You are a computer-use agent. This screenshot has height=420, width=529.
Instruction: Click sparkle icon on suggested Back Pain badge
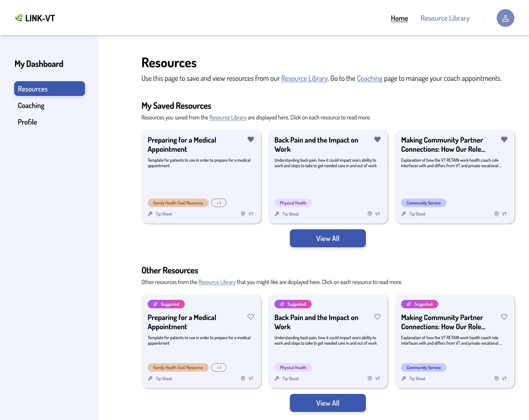(282, 304)
